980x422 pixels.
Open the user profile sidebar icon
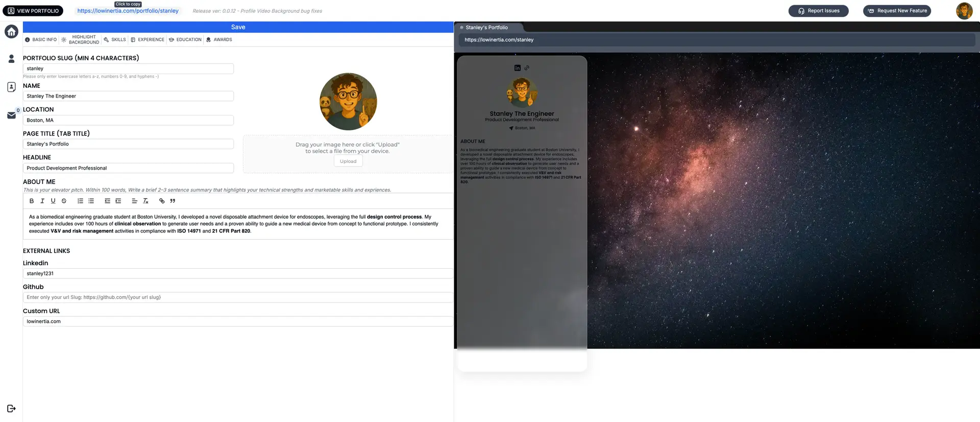click(11, 59)
